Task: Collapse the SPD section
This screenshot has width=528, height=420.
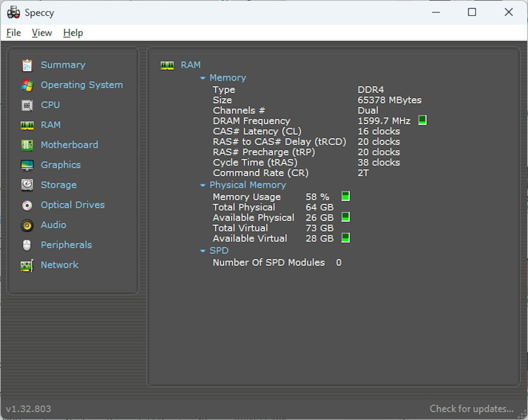Action: pos(203,251)
